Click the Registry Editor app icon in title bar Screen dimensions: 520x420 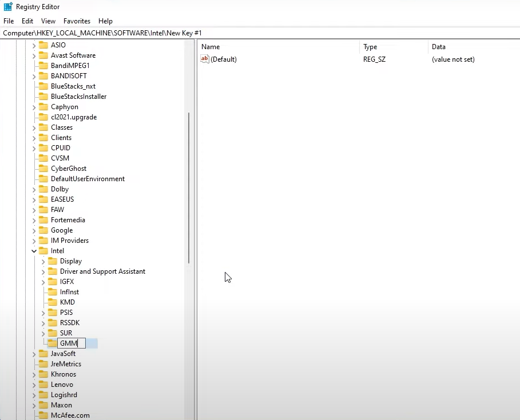(8, 7)
